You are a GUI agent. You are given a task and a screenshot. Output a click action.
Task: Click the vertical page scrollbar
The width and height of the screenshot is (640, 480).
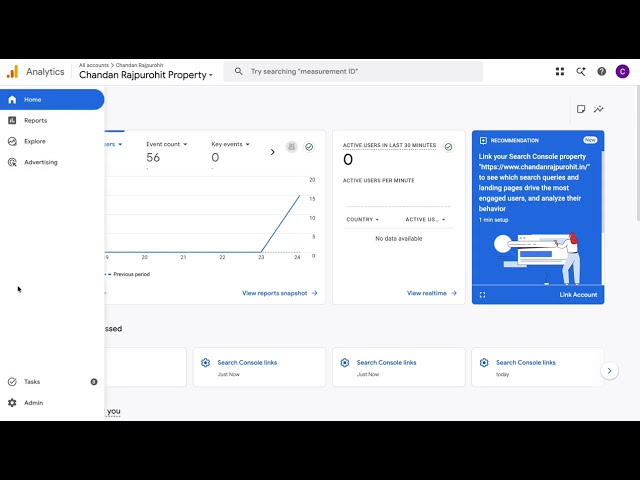coord(637,153)
